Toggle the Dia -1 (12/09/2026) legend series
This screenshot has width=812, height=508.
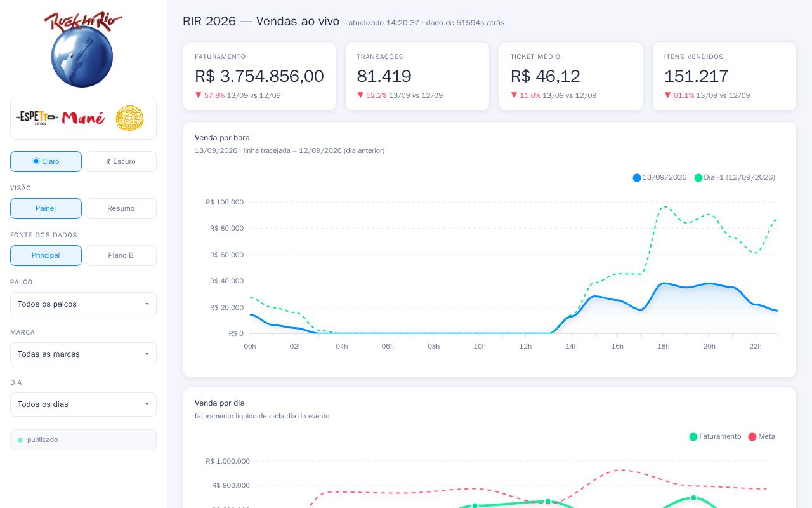[735, 178]
